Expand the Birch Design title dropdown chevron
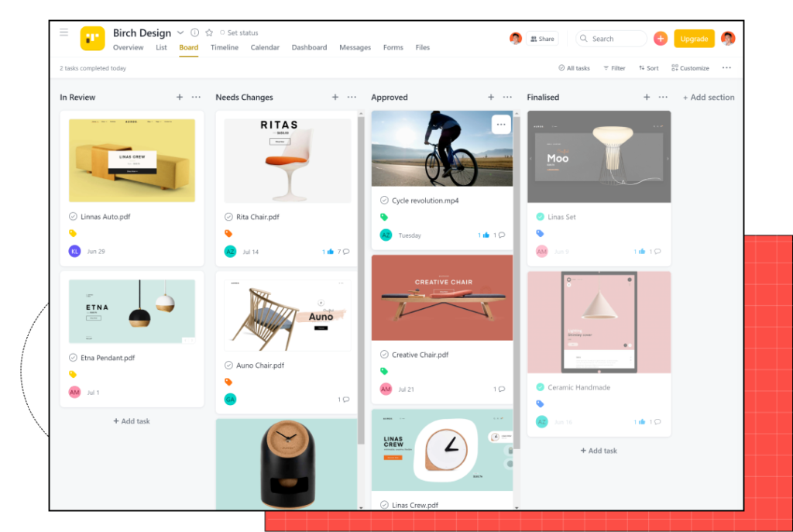The height and width of the screenshot is (532, 793). click(180, 33)
